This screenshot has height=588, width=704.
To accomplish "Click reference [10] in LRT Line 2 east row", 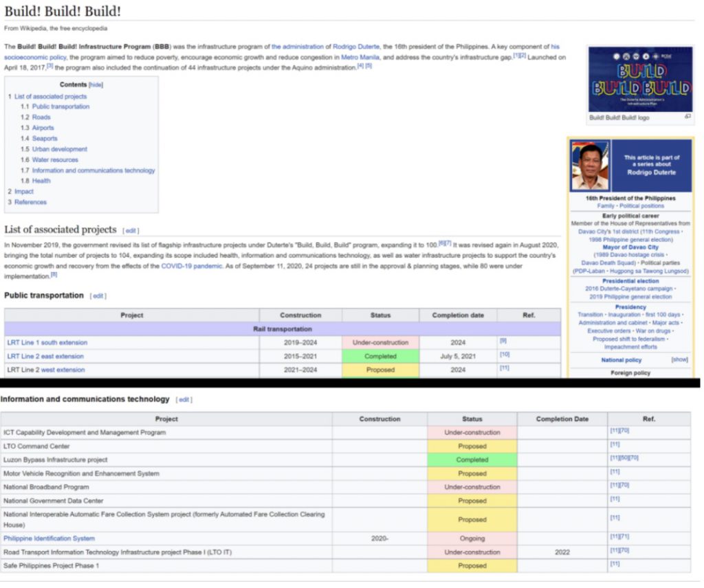I will (x=504, y=354).
